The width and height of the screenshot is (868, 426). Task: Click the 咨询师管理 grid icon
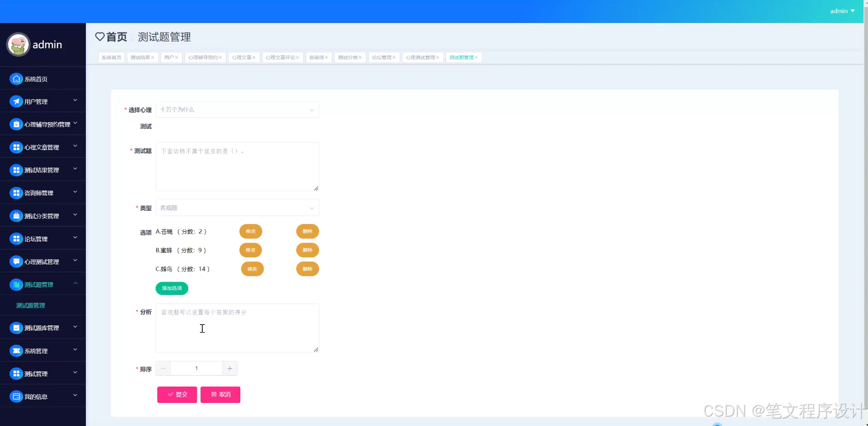pos(16,193)
